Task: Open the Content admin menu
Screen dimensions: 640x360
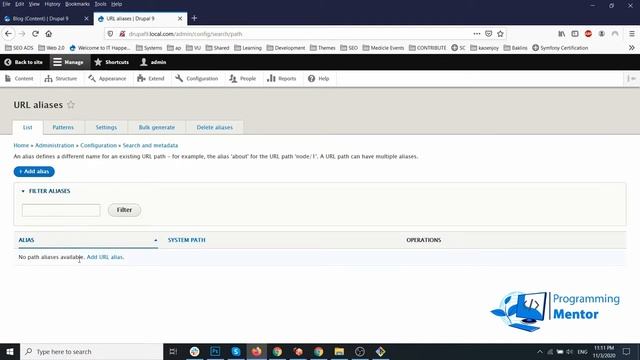Action: coord(19,78)
